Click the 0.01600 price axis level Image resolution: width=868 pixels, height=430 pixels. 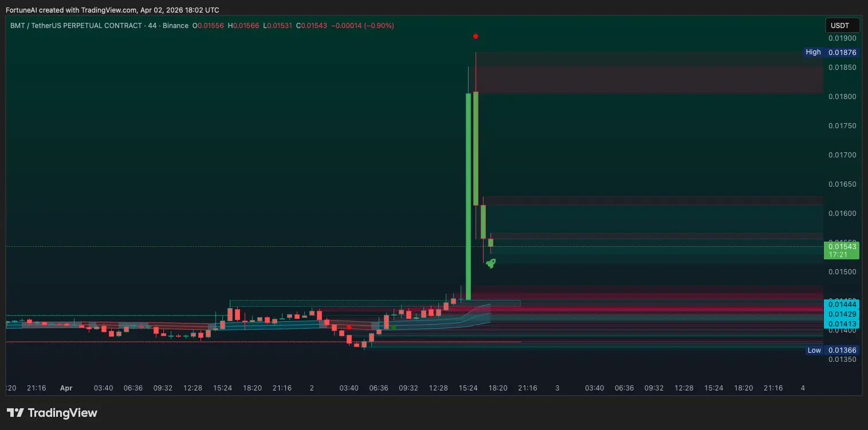[842, 214]
